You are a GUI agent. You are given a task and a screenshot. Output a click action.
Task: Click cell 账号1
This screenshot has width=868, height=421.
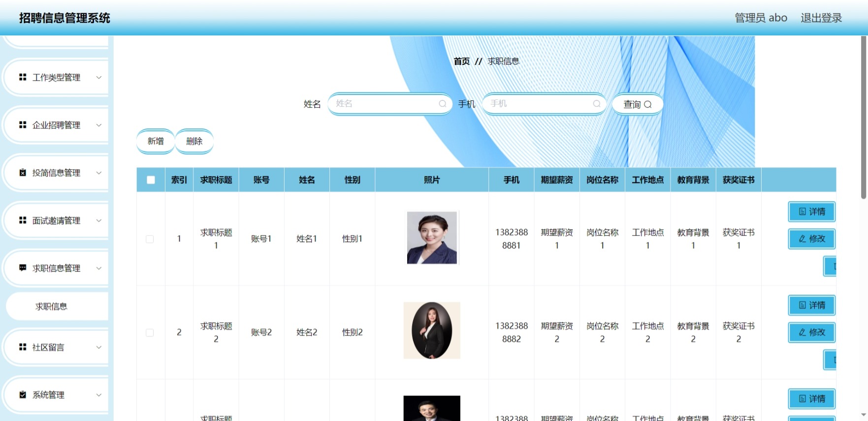pyautogui.click(x=261, y=239)
